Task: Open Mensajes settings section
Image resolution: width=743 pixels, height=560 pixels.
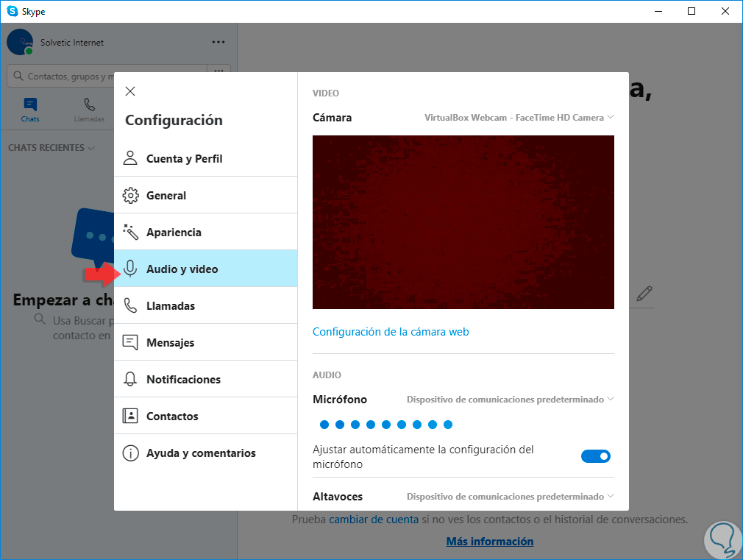Action: (x=206, y=342)
